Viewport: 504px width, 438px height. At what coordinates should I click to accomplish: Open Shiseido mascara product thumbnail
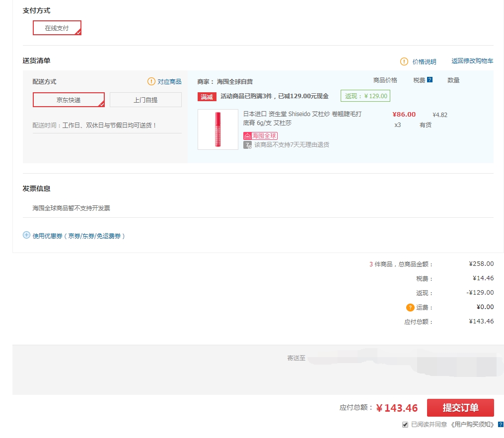click(x=218, y=129)
